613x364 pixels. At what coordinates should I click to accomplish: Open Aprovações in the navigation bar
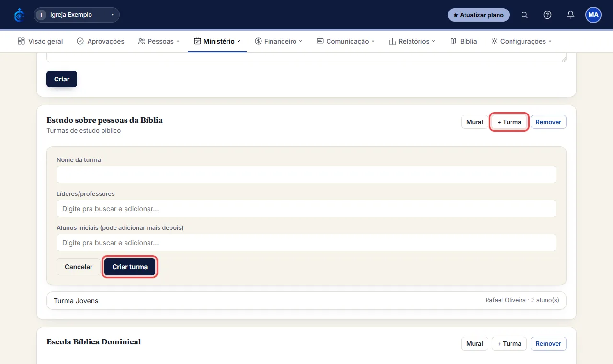pos(101,41)
